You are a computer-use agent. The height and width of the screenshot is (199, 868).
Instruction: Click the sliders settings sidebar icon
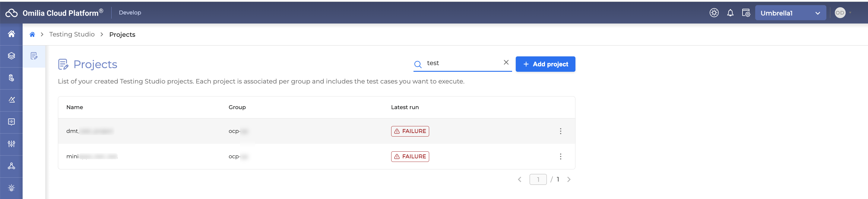[11, 144]
